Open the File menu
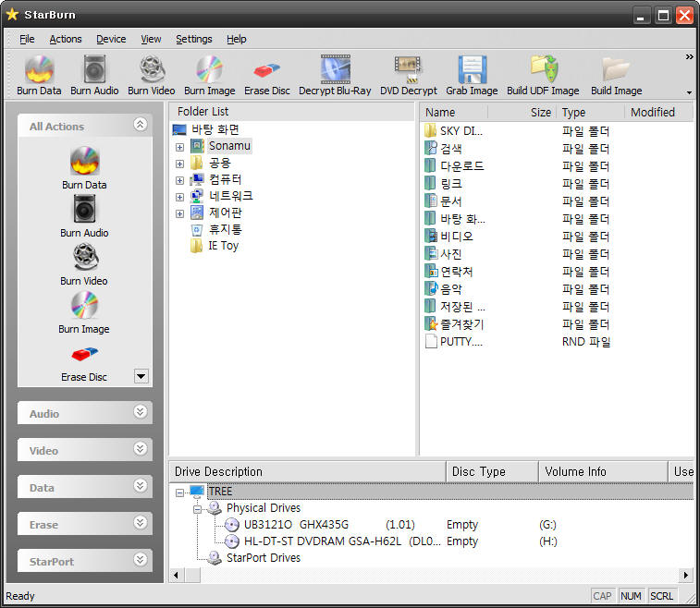 27,39
